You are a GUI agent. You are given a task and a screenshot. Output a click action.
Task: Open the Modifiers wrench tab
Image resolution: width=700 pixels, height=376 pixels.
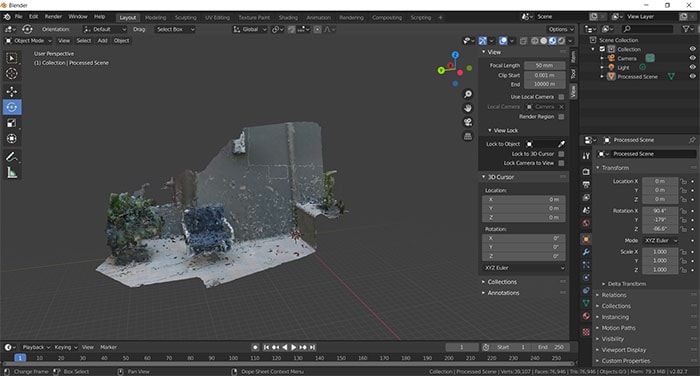click(586, 252)
